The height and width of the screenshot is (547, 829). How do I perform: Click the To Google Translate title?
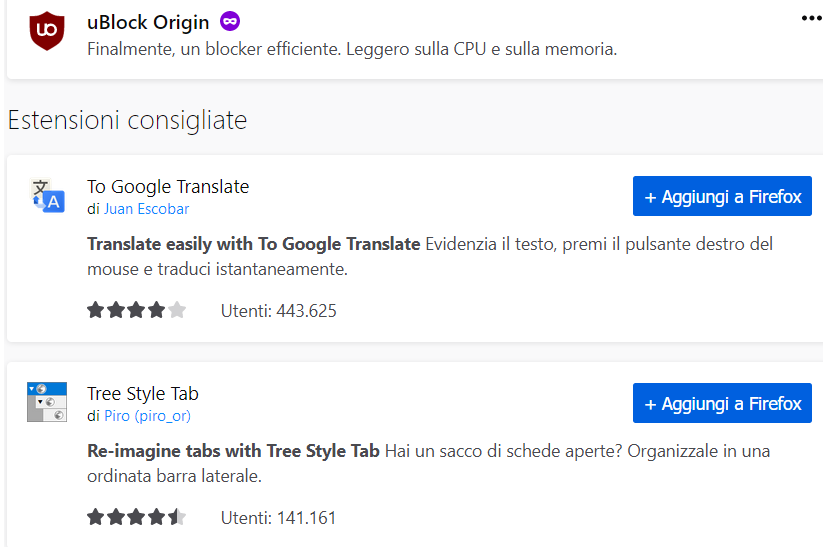(x=168, y=187)
